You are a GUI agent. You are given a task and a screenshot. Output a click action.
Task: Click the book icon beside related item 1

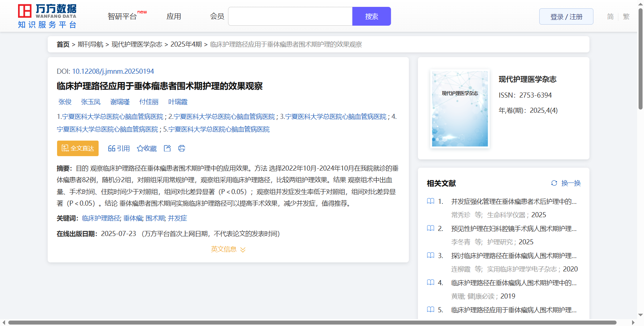[x=431, y=201]
